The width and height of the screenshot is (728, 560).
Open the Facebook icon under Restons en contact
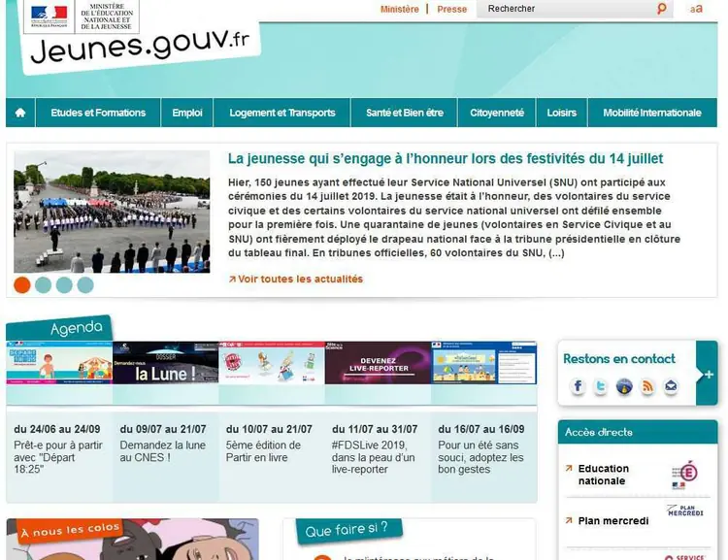click(x=578, y=386)
